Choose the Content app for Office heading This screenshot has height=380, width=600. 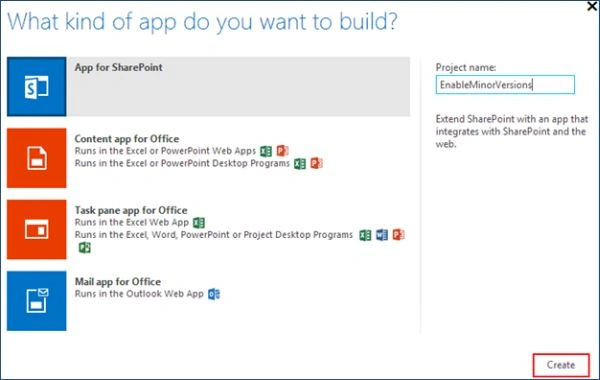point(127,139)
